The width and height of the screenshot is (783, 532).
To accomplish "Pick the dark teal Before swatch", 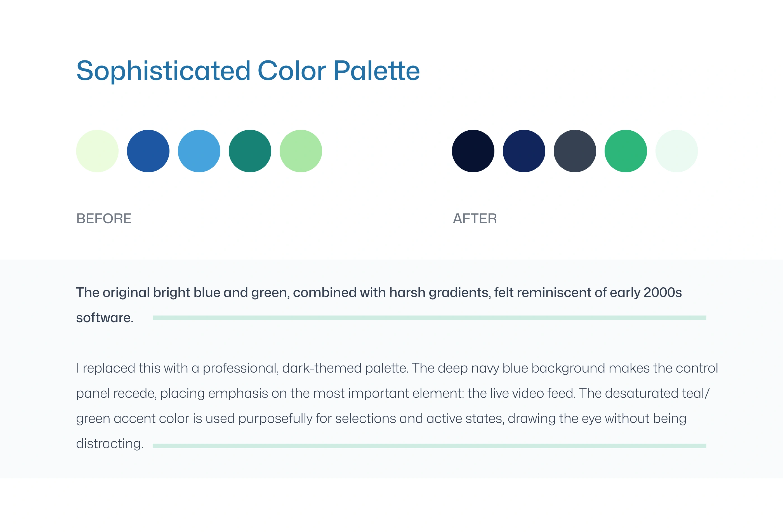I will click(250, 151).
